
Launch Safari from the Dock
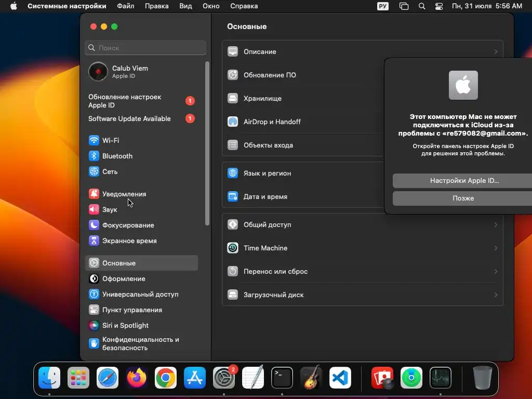[108, 378]
